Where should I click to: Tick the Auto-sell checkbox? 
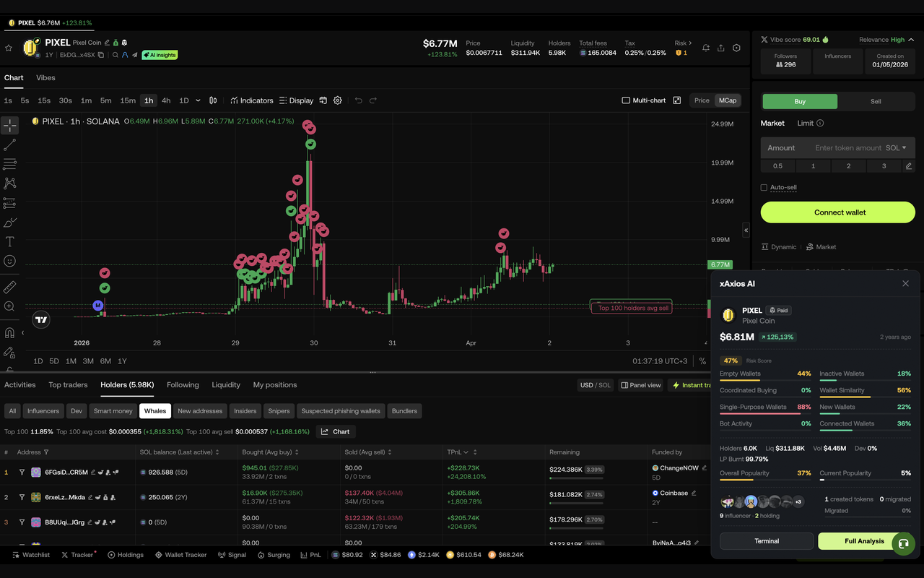pyautogui.click(x=764, y=187)
